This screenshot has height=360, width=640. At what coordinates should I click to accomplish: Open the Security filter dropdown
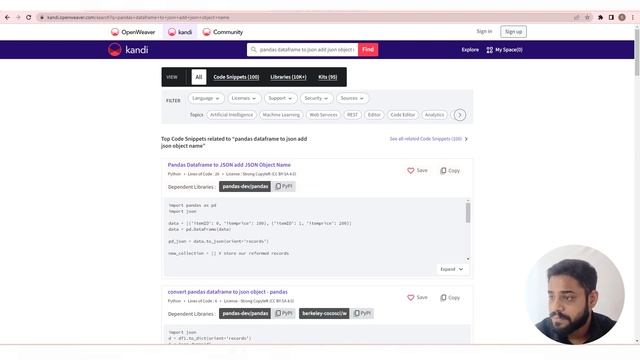tap(316, 98)
